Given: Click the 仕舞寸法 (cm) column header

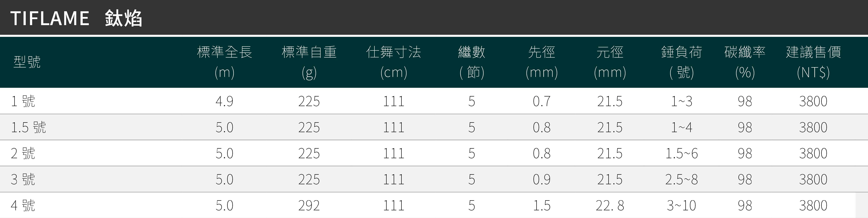Looking at the screenshot, I should (394, 62).
